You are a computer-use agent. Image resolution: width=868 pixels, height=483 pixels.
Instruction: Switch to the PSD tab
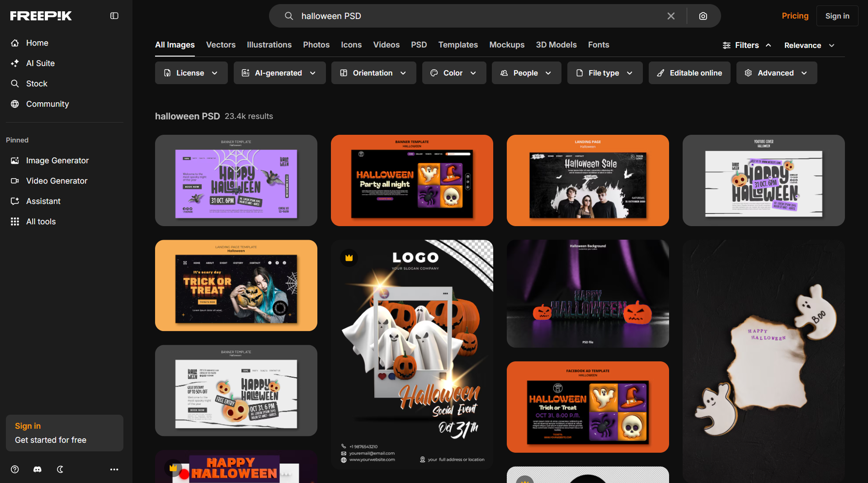coord(419,45)
